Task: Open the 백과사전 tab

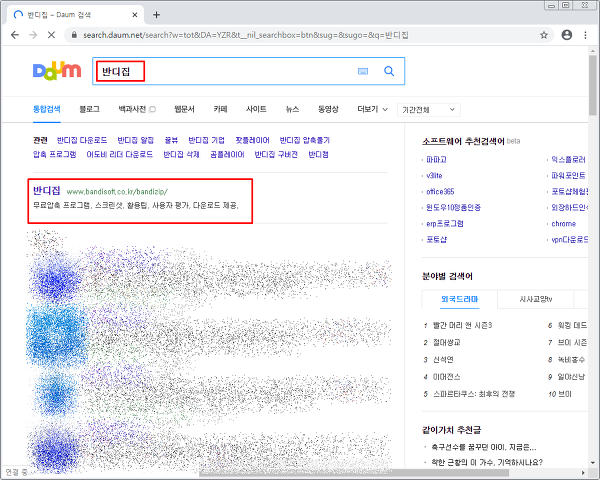Action: pos(132,109)
